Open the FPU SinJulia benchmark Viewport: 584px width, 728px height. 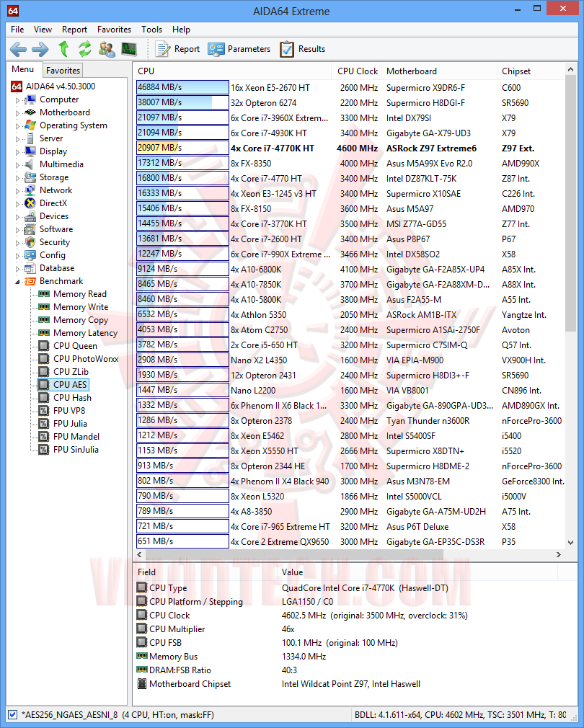point(76,450)
